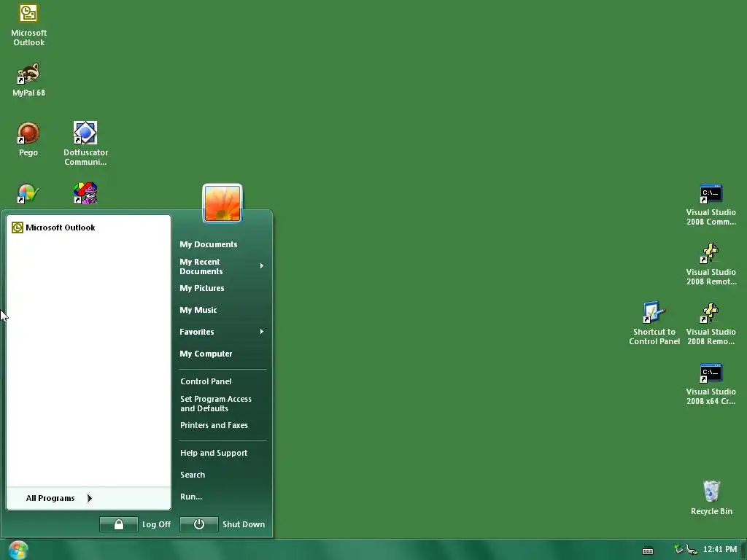Expand My Recent Documents submenu arrow
Viewport: 747px width, 560px height.
(x=262, y=265)
